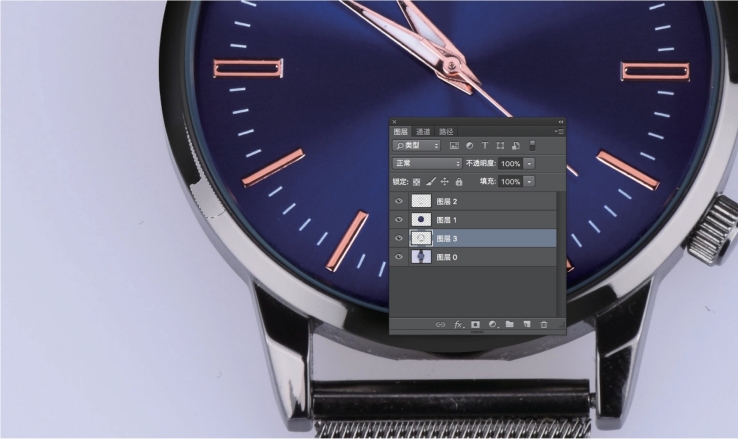Open the layers panel options menu
This screenshot has width=738, height=439.
click(559, 132)
